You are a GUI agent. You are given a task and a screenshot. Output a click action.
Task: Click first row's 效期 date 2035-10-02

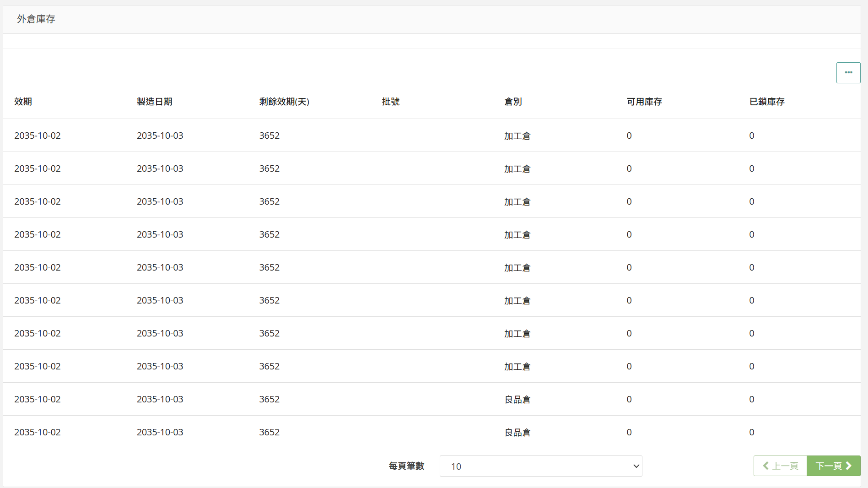(38, 136)
